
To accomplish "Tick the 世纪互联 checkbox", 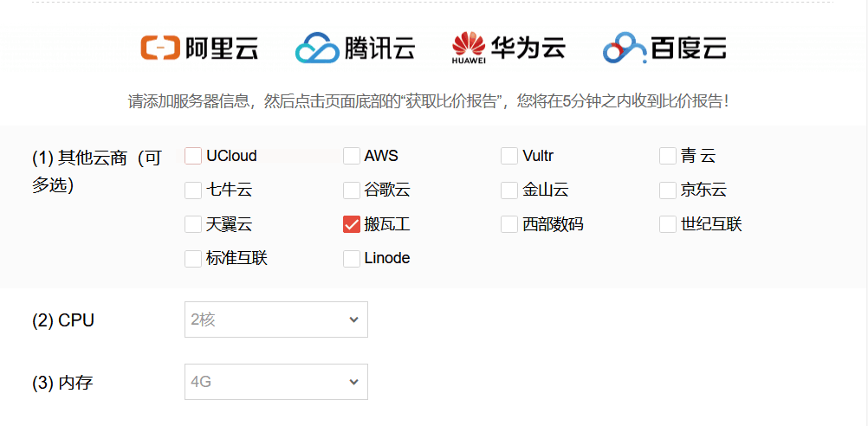I will [668, 224].
